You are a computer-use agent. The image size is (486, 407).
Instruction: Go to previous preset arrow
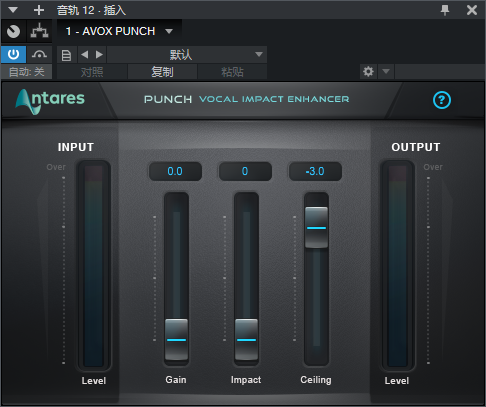85,55
